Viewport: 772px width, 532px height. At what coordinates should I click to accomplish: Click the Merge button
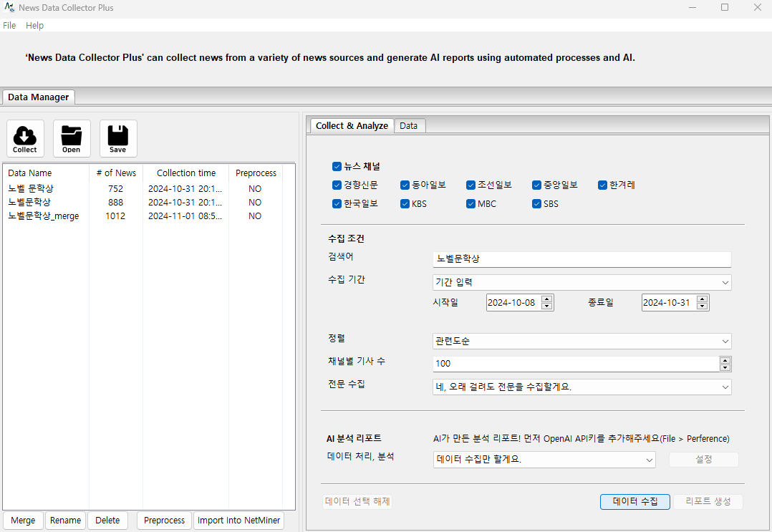(23, 521)
